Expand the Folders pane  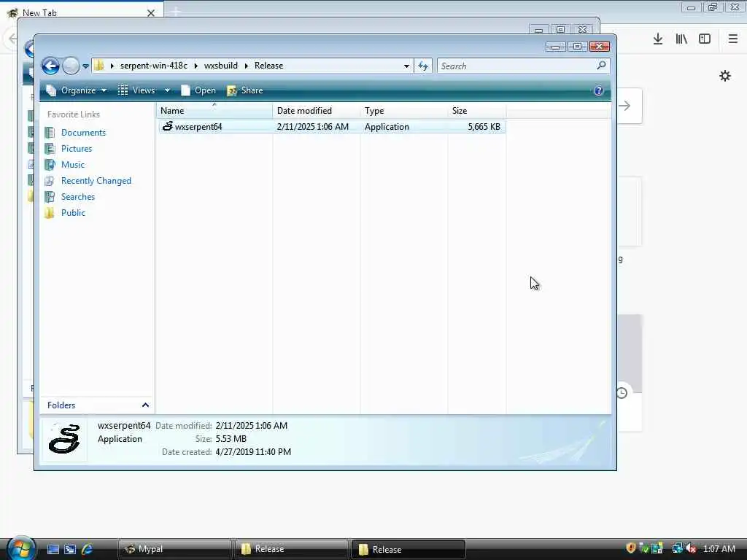98,405
